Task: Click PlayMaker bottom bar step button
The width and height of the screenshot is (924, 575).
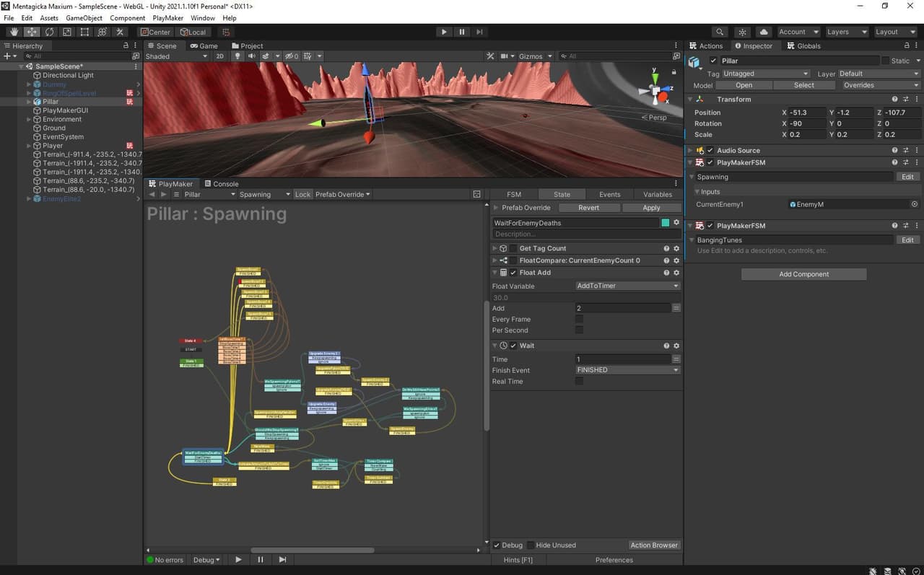Action: [x=282, y=560]
